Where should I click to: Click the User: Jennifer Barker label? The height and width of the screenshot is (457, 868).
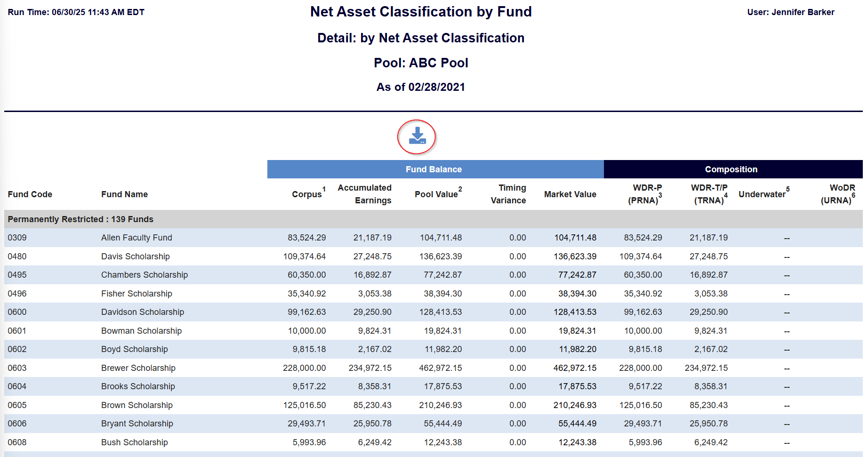tap(791, 12)
